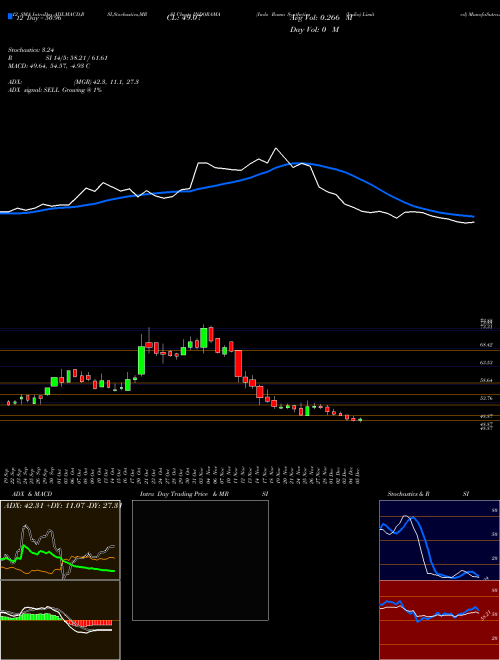
Task: Click the 'ADX signal: SELL Growing' text
Action: (x=47, y=90)
